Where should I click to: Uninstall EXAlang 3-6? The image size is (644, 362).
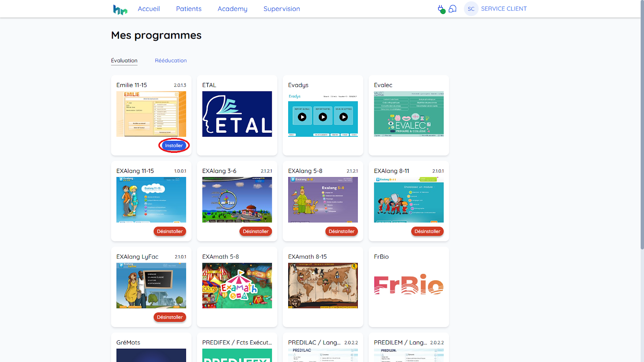[256, 231]
